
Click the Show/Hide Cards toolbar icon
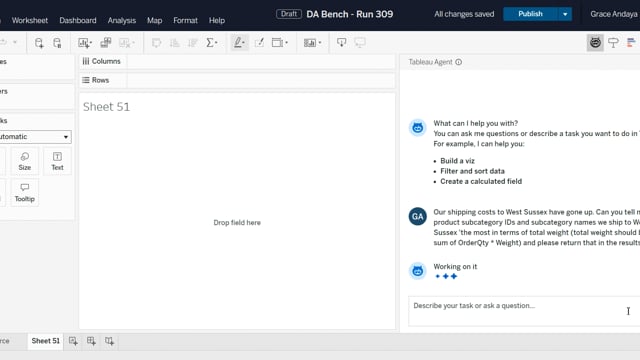[310, 43]
